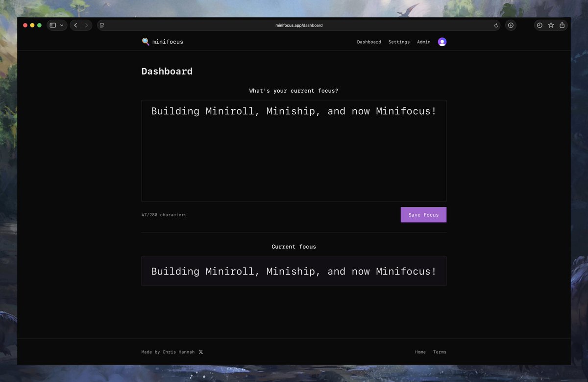Click the Save Focus button
Viewport: 588px width, 382px height.
[x=423, y=215]
